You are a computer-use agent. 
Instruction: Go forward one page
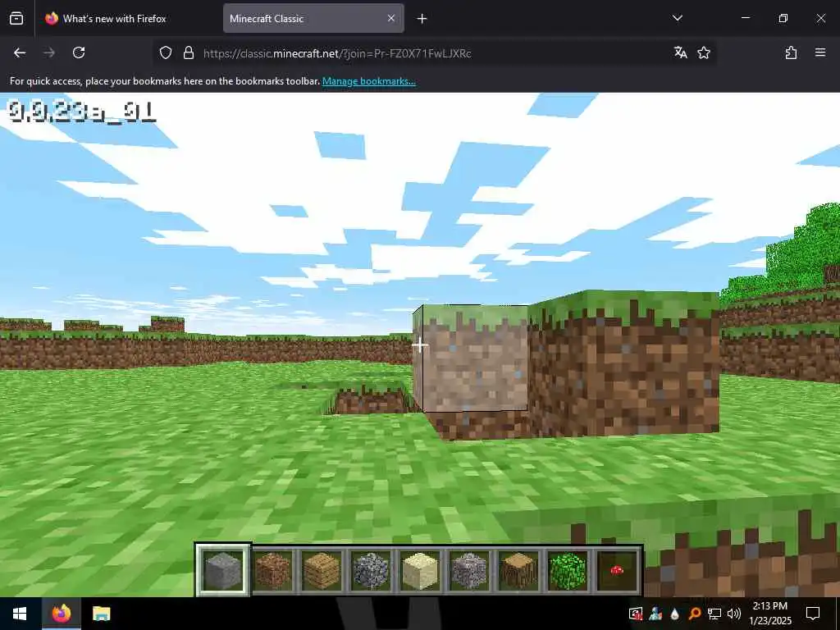pos(49,52)
